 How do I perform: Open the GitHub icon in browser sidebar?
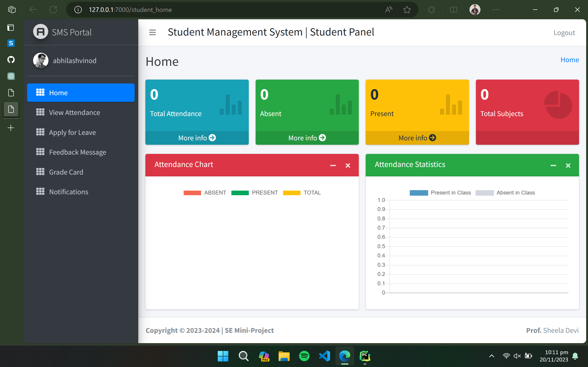pos(11,59)
